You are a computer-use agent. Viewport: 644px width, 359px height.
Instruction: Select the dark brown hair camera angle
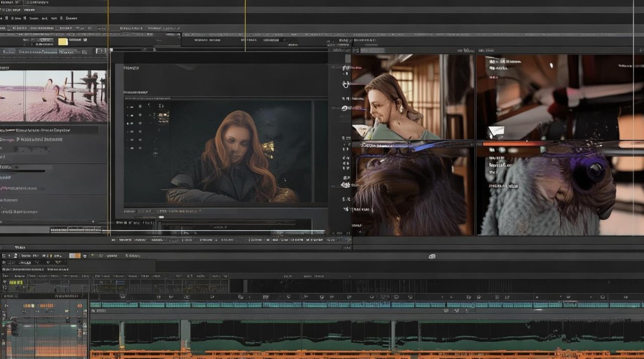click(413, 191)
